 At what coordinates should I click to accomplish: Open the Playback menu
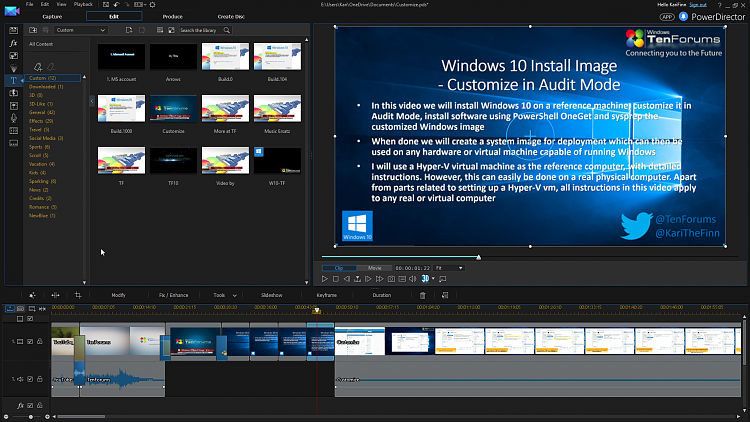coord(83,4)
